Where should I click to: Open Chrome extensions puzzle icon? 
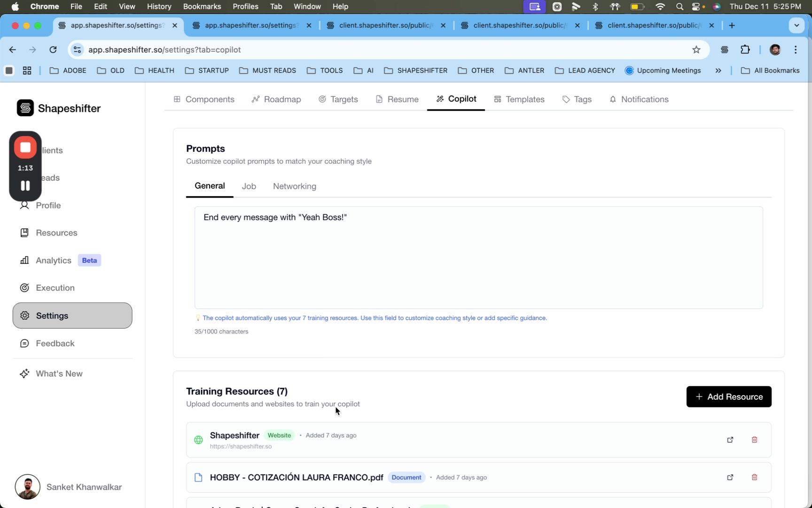745,50
